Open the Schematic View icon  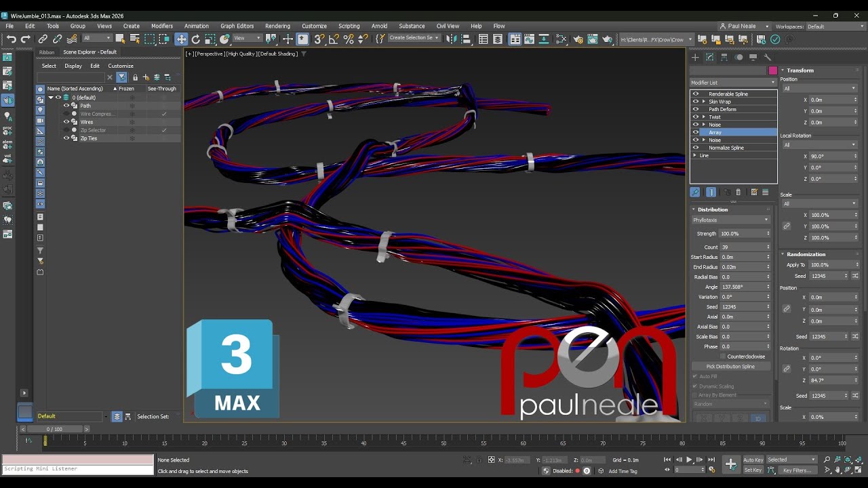[x=544, y=39]
